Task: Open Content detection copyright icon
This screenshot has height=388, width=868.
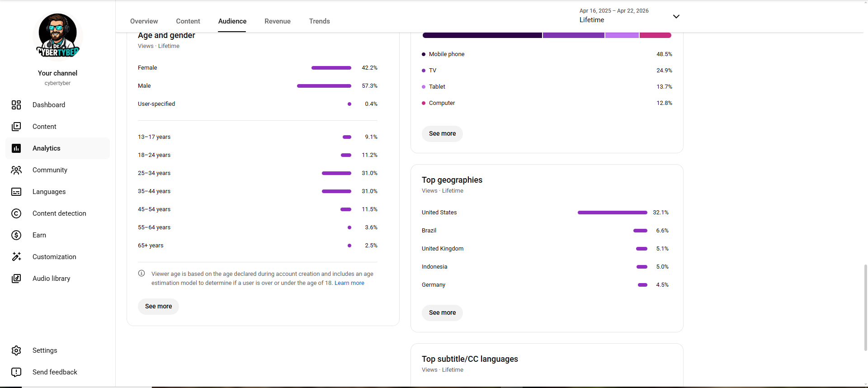Action: tap(16, 213)
